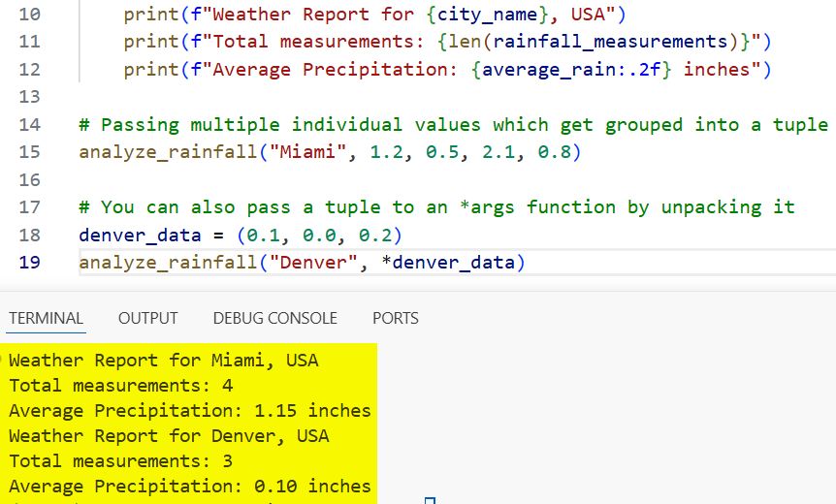Click line number 19 in the gutter
The width and height of the screenshot is (836, 504).
coord(30,262)
